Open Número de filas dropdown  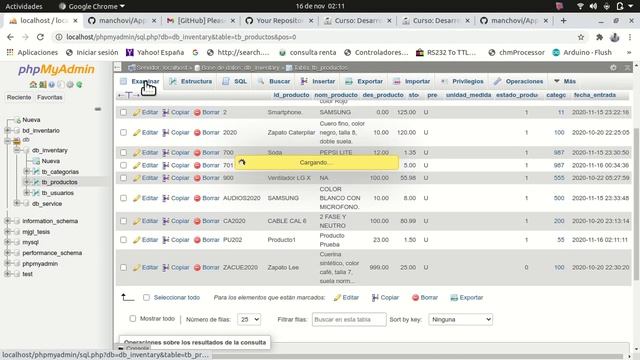click(x=249, y=319)
